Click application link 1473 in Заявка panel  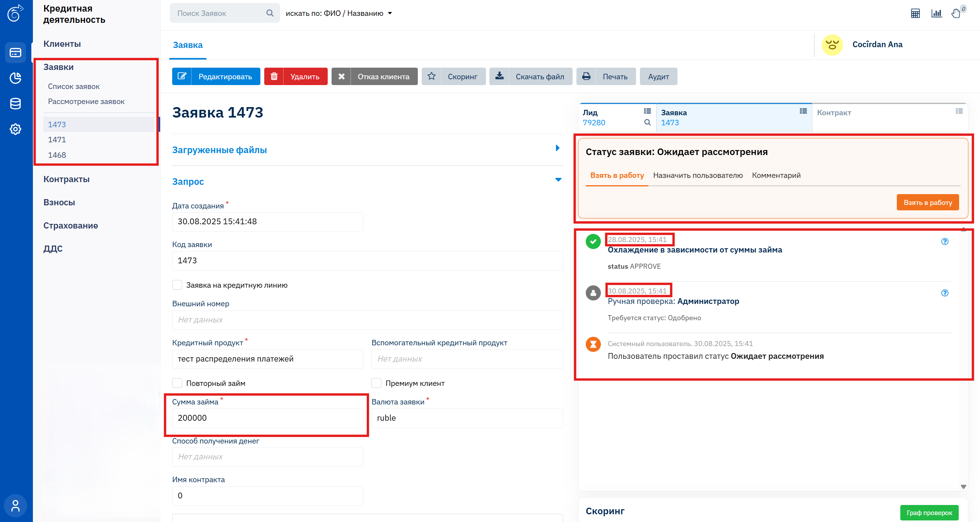(670, 123)
